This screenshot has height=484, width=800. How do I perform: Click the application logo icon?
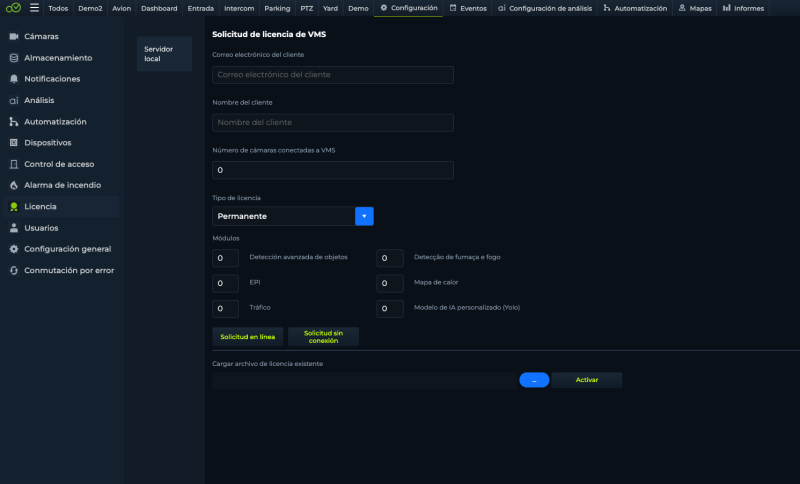(13, 8)
